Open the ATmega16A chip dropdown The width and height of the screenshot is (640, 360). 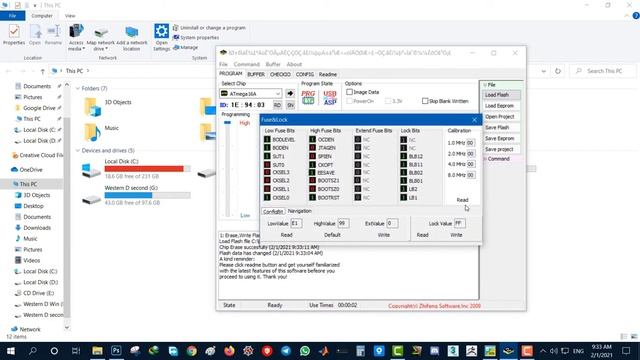point(278,94)
